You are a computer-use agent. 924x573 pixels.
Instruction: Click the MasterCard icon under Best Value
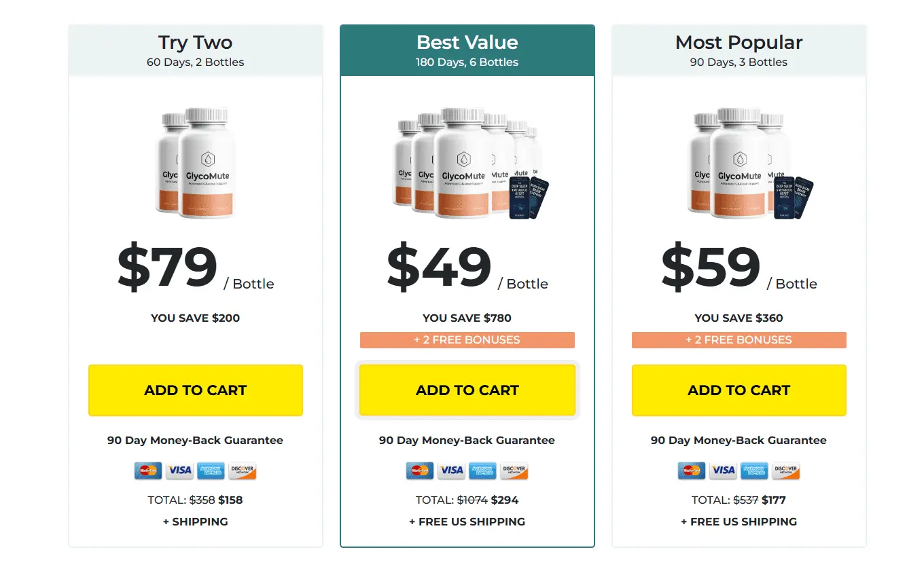420,470
